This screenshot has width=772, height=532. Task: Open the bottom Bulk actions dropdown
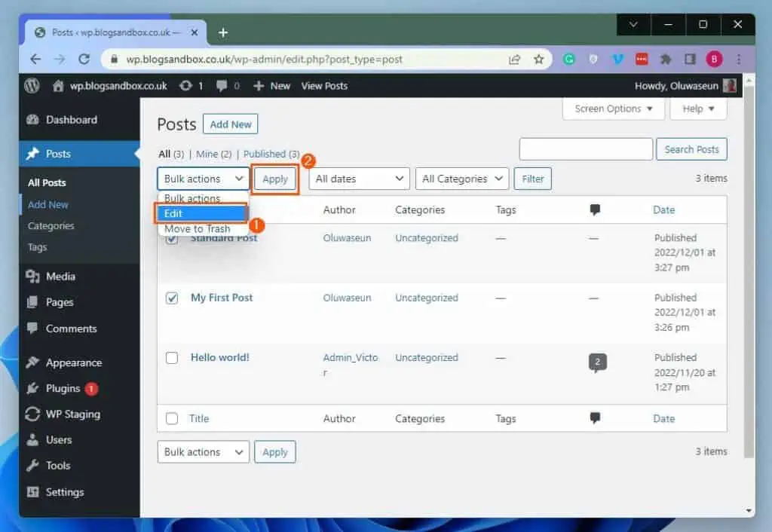pyautogui.click(x=204, y=452)
